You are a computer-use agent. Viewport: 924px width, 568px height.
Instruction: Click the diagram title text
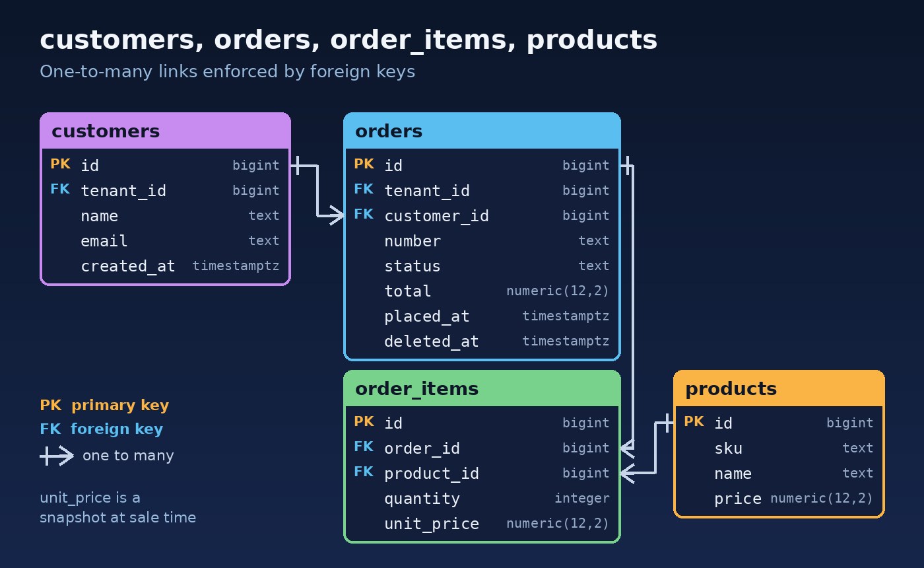[x=348, y=40]
